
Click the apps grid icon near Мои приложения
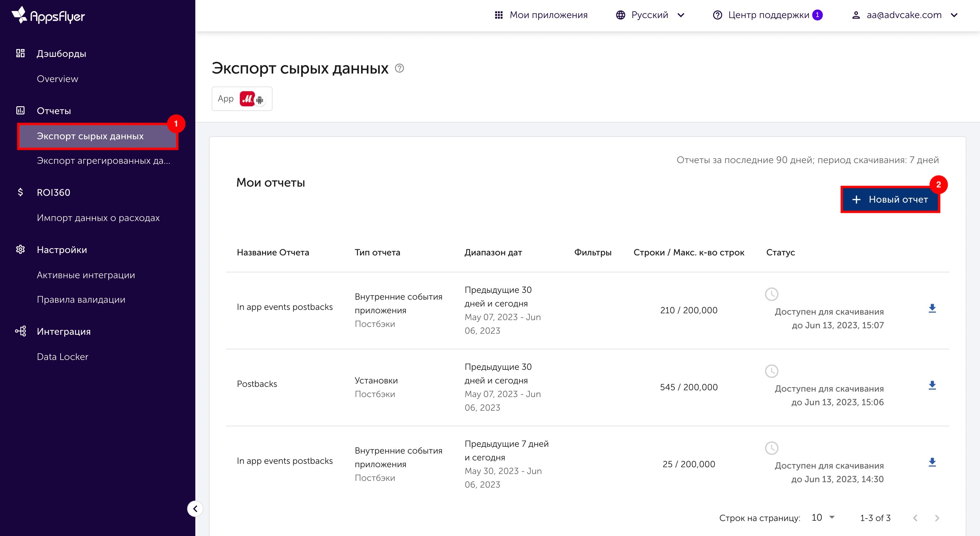[499, 15]
